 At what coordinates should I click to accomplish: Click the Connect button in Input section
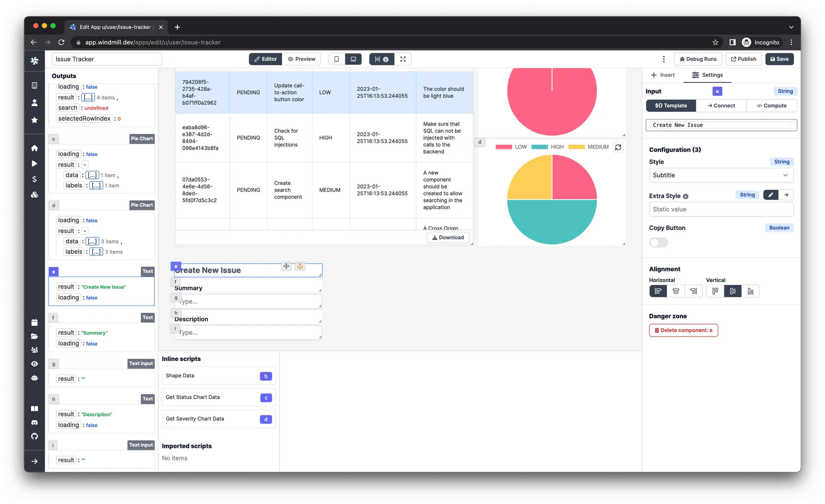coord(721,106)
